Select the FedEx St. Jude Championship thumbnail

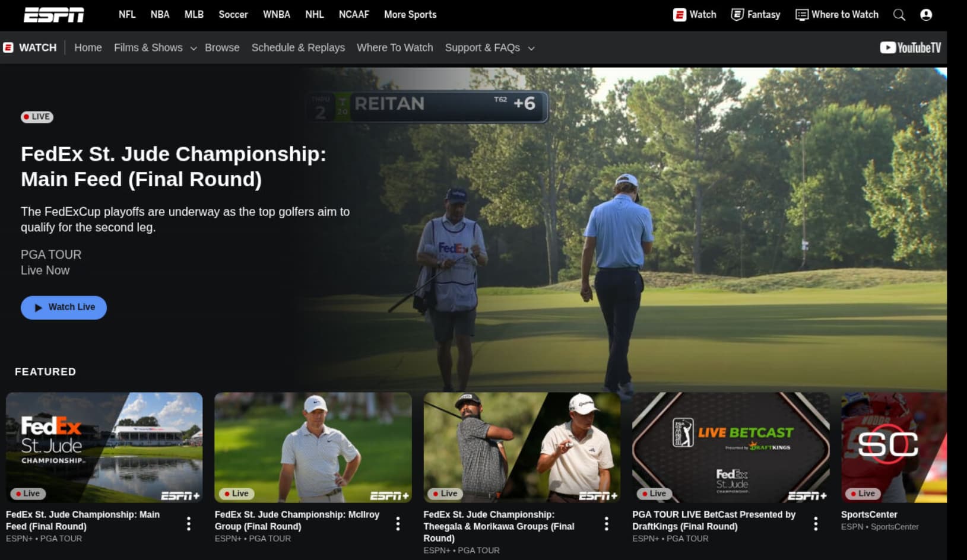[x=104, y=447]
